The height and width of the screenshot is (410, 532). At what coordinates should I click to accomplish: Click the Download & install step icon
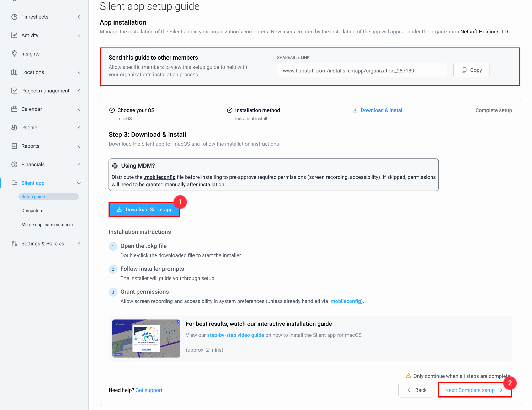[x=355, y=110]
